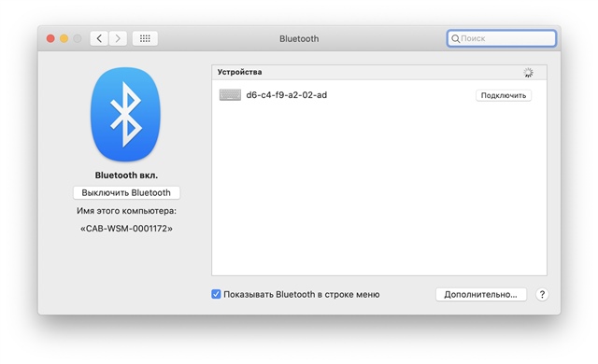Image resolution: width=598 pixels, height=364 pixels.
Task: Minimize the window with yellow button
Action: point(64,38)
